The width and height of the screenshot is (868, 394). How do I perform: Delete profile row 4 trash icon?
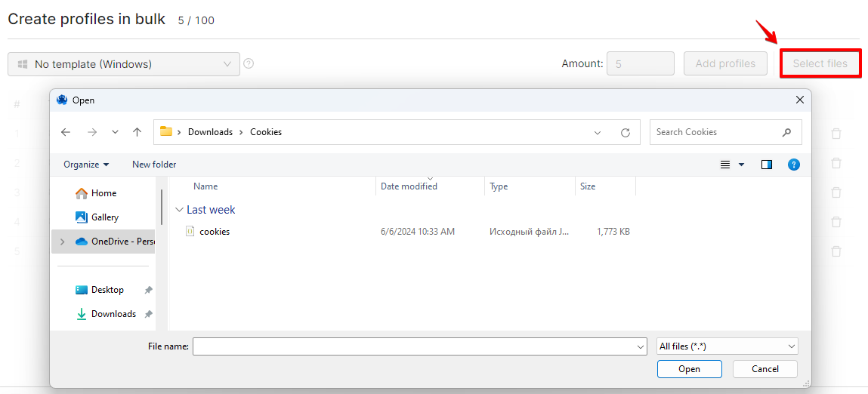click(836, 222)
